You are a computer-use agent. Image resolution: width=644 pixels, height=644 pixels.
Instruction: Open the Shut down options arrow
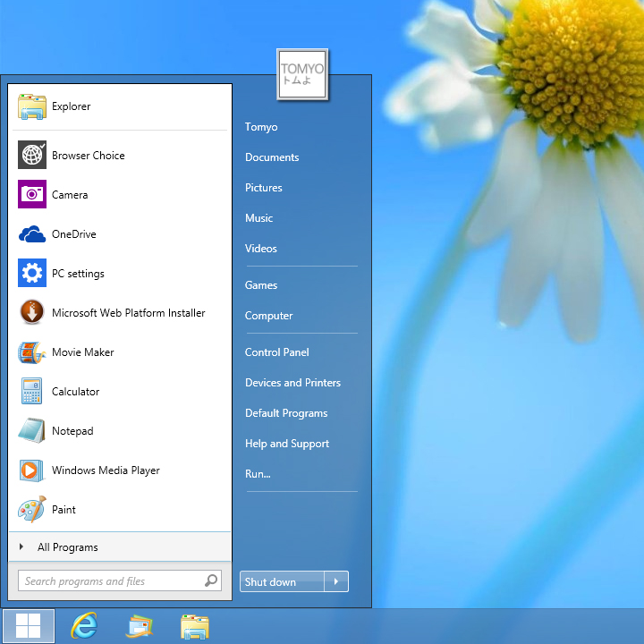[x=336, y=581]
